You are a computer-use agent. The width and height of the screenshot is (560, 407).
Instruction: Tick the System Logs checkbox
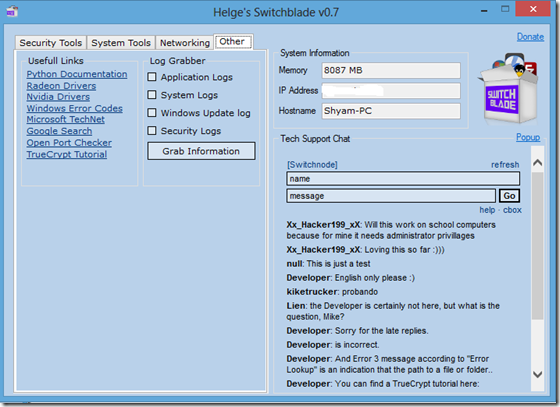point(152,95)
